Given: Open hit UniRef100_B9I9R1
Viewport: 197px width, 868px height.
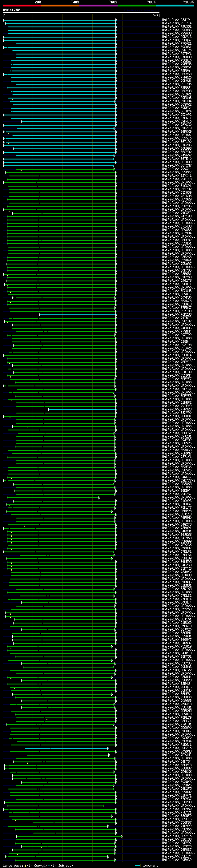Looking at the screenshot, I should click(x=176, y=94).
